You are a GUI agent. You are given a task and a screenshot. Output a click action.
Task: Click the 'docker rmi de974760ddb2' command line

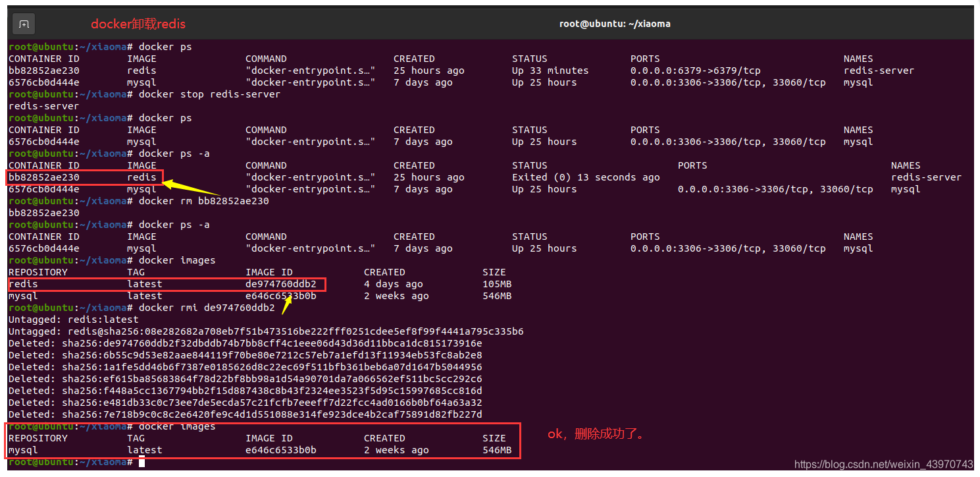pyautogui.click(x=207, y=308)
